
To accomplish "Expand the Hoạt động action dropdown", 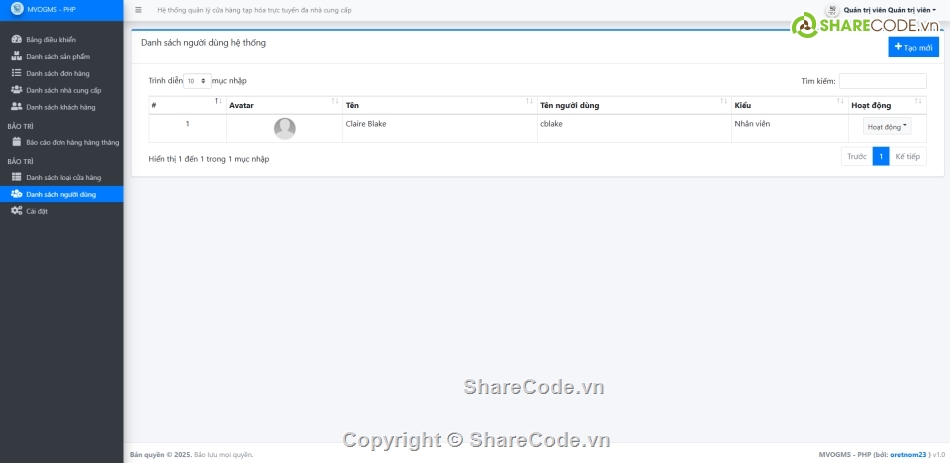I will pos(887,127).
